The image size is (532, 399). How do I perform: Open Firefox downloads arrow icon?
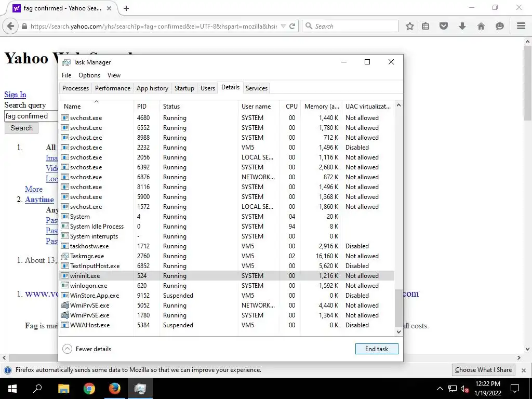(x=462, y=26)
